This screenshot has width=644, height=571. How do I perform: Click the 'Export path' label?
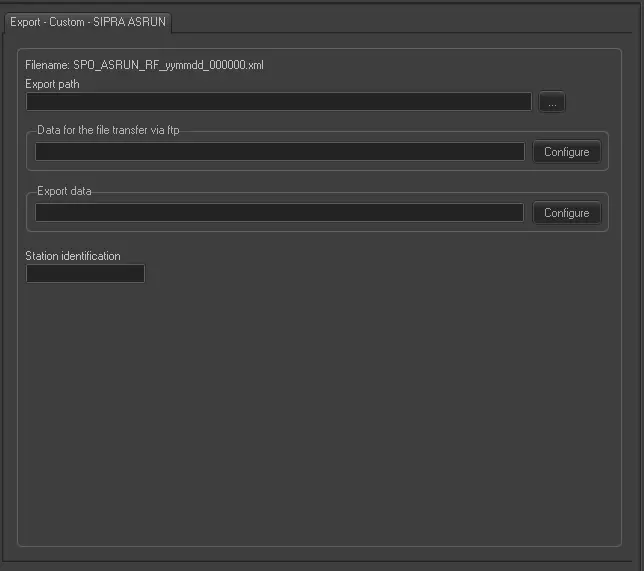(52, 84)
